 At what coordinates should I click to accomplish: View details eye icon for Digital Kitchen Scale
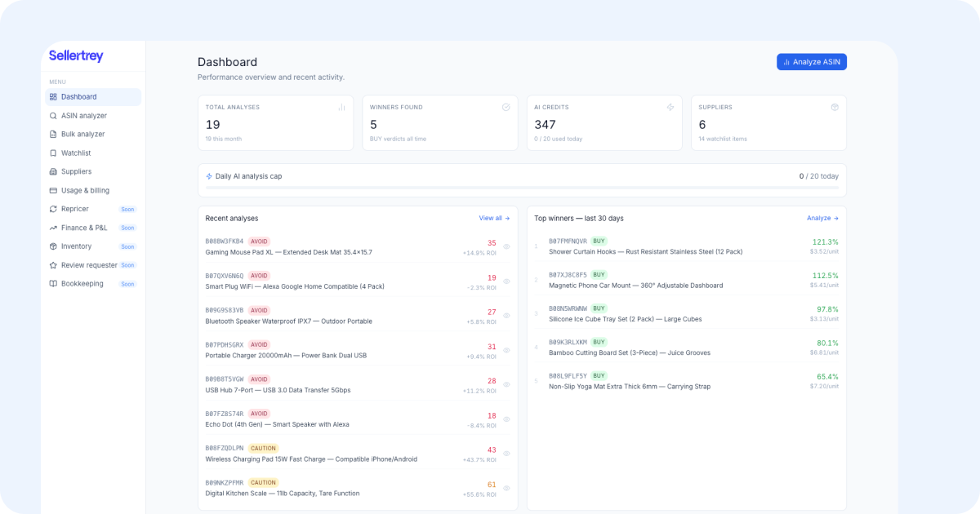(506, 488)
